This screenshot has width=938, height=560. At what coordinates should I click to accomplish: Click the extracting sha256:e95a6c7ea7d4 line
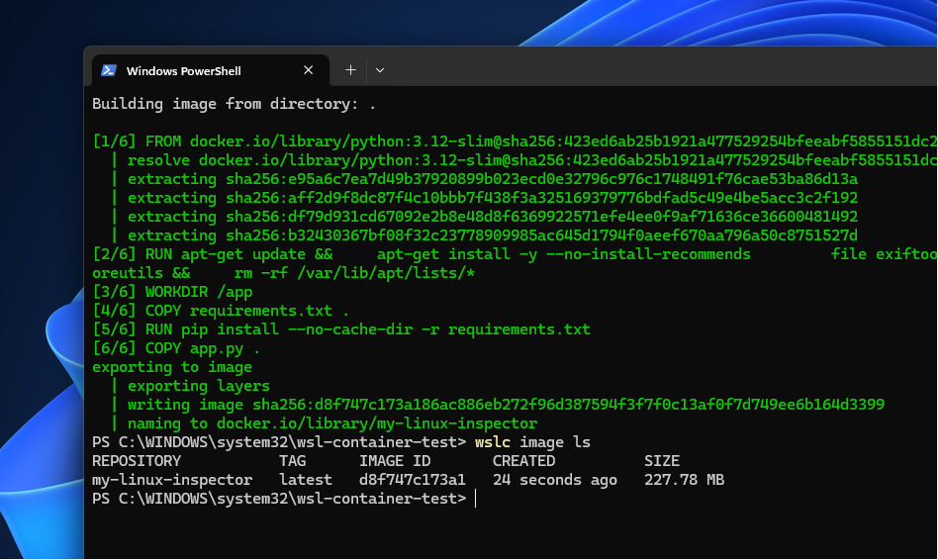coord(493,179)
